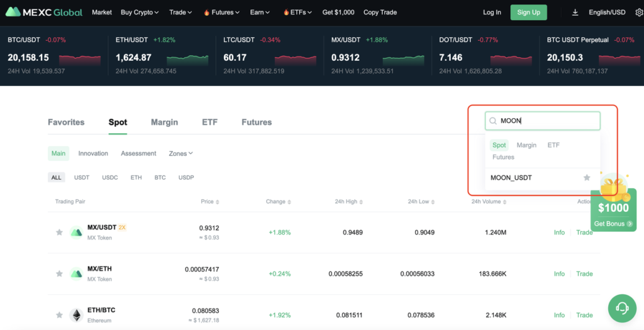The height and width of the screenshot is (330, 644).
Task: Open the customer support headset chat
Action: [x=622, y=308]
